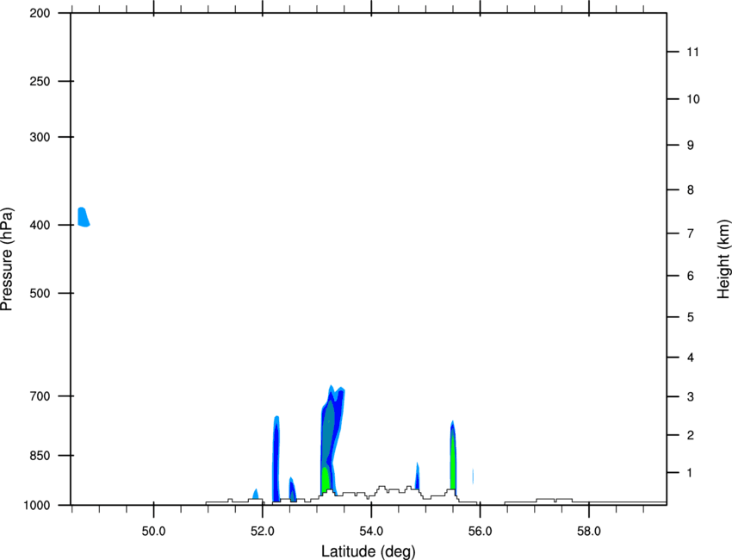Screen dimensions: 732x560
Task: Click the 2 km height label
Action: [x=690, y=435]
